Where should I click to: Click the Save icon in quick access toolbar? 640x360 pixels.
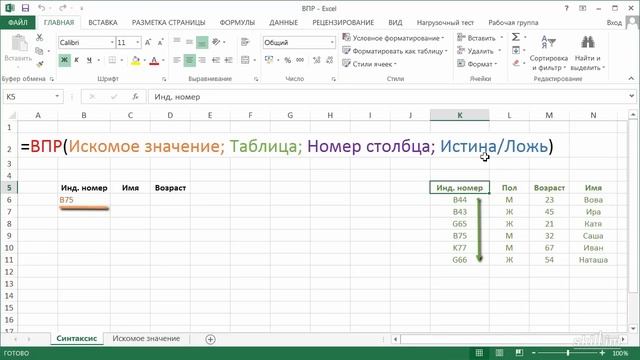point(25,8)
